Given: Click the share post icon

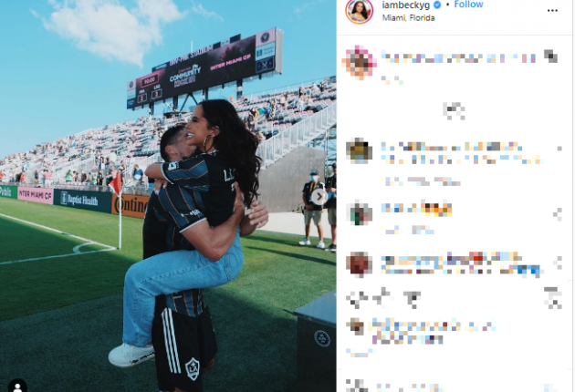Looking at the screenshot, I should click(x=412, y=299).
